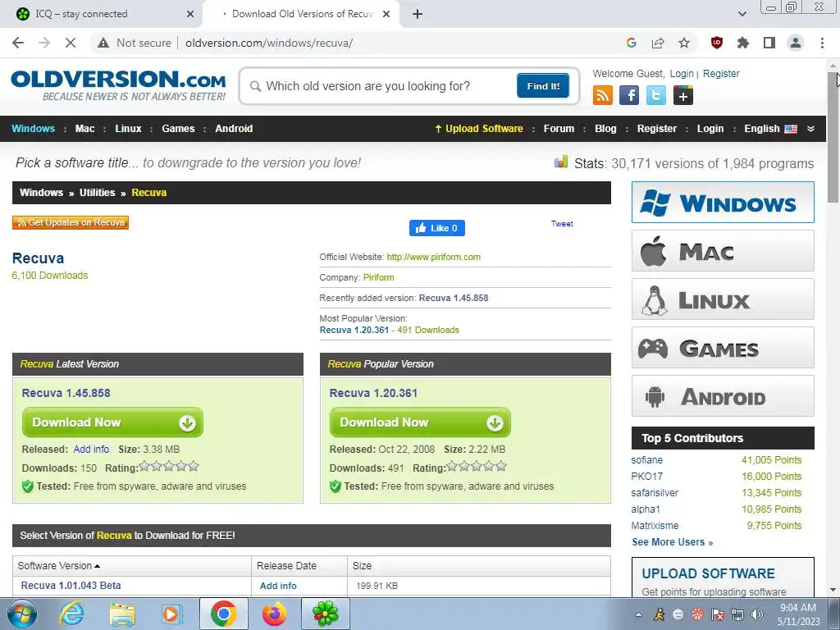Click the Facebook Like 0 button
Screen dimensions: 840x630
[437, 228]
